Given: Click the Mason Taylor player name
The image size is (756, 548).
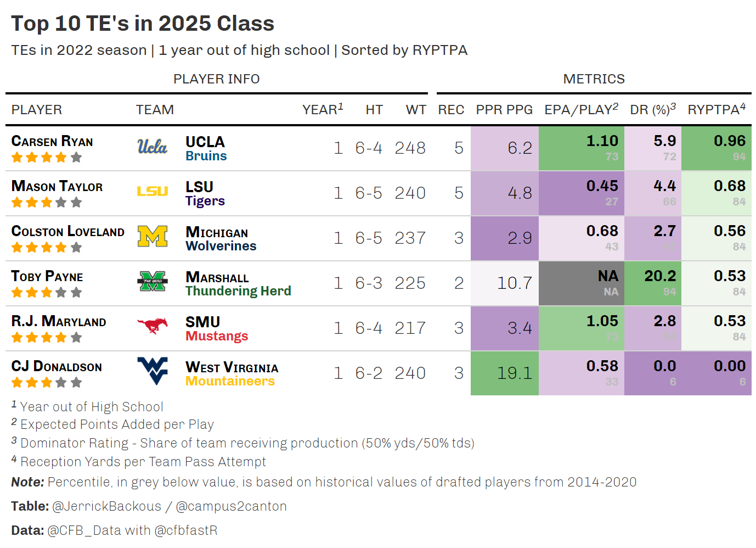Looking at the screenshot, I should 57,187.
